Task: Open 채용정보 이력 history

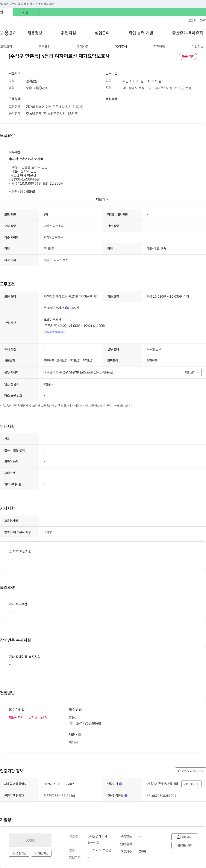Action: [x=184, y=845]
